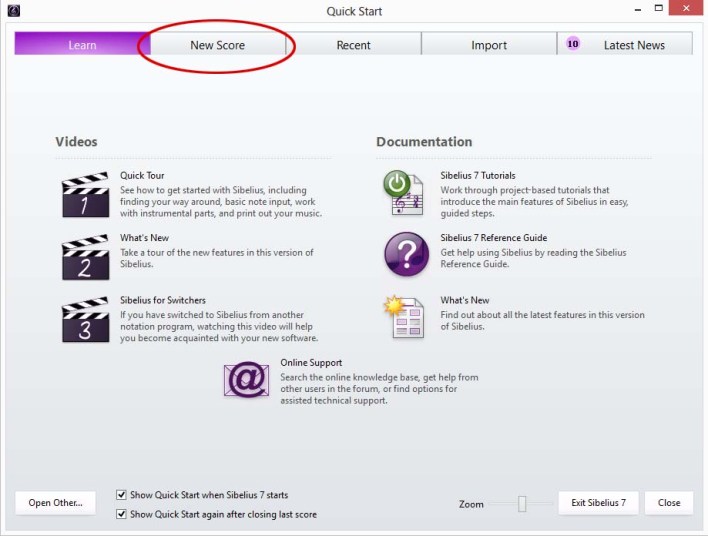The width and height of the screenshot is (708, 536).
Task: Open the Import tab
Action: tap(489, 43)
